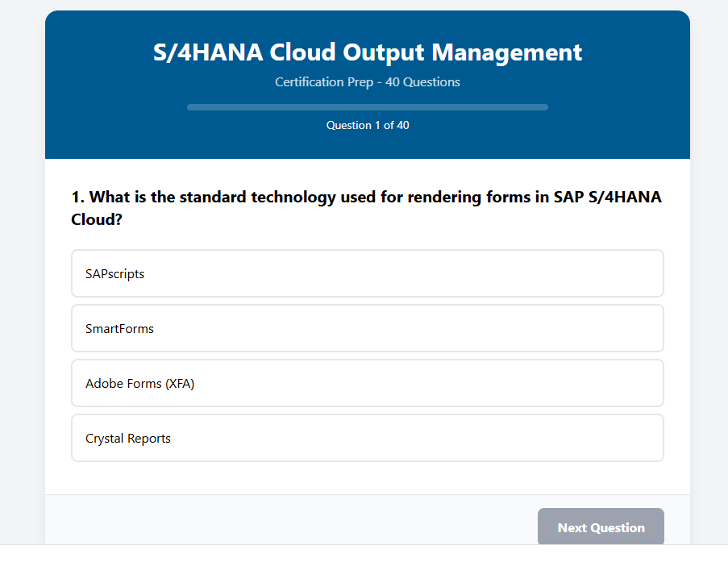Click the 'Question 1 of 40' counter text

tap(368, 126)
